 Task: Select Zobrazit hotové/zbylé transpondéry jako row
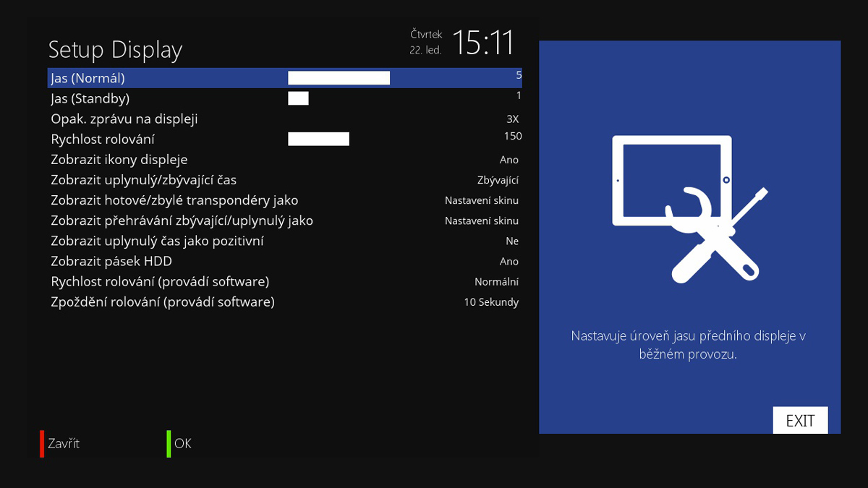point(285,200)
